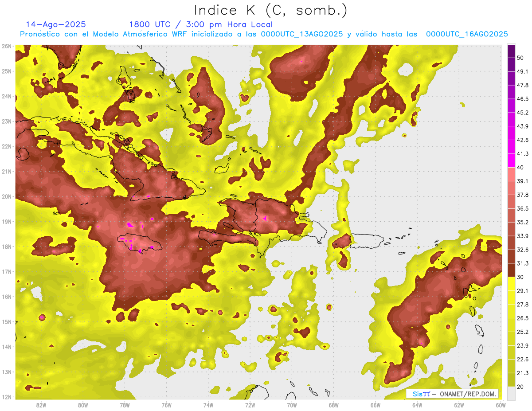Viewport: 532px width, 411px height.
Task: Click the "36.5" color scale value
Action: 523,208
